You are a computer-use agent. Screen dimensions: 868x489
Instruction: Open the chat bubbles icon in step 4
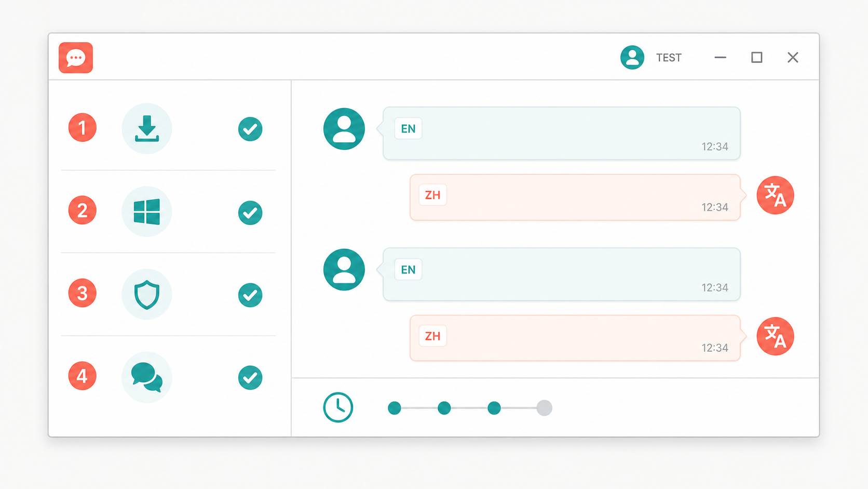click(x=147, y=377)
